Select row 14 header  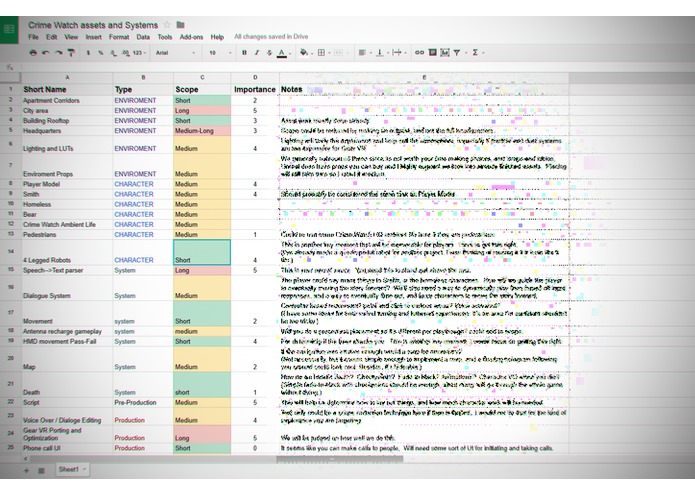coord(10,252)
